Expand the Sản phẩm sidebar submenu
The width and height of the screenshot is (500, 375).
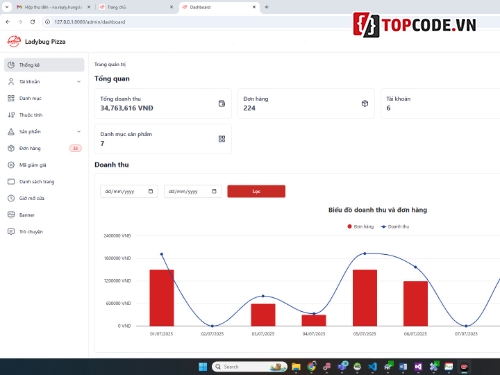[x=79, y=131]
